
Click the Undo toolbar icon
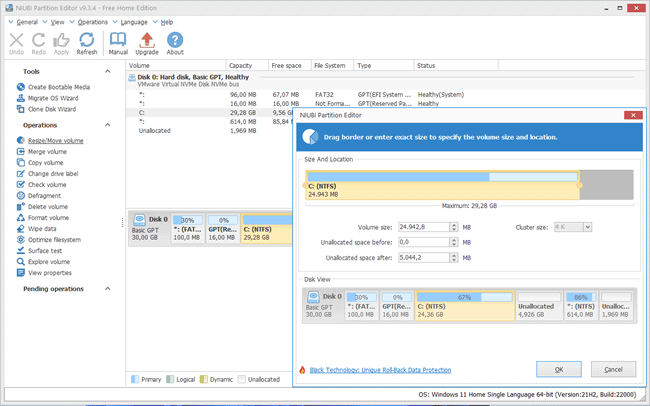17,44
